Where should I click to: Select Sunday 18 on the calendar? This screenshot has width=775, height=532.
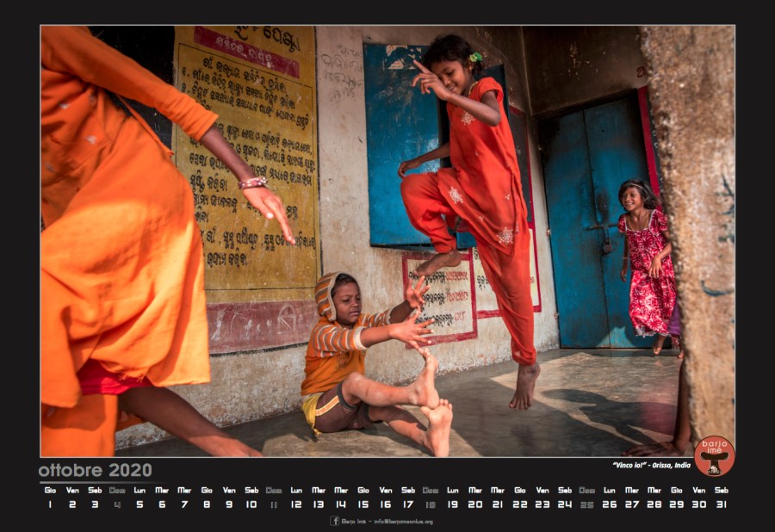431,504
